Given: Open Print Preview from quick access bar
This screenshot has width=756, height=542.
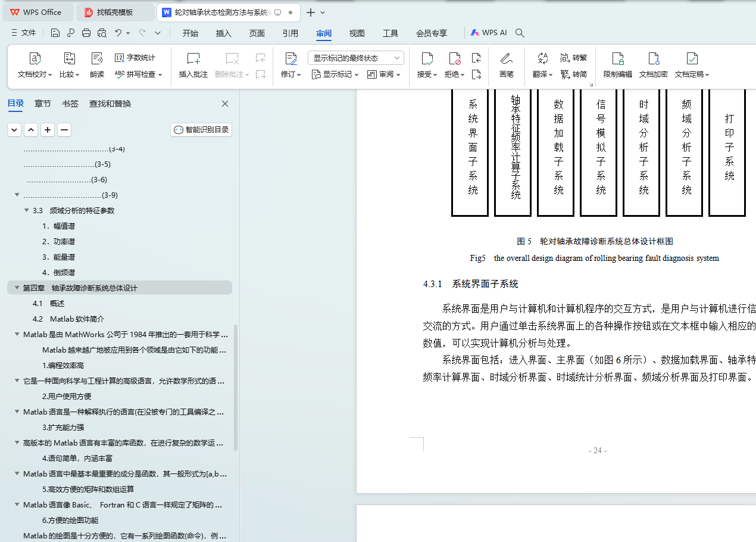Looking at the screenshot, I should pos(102,33).
